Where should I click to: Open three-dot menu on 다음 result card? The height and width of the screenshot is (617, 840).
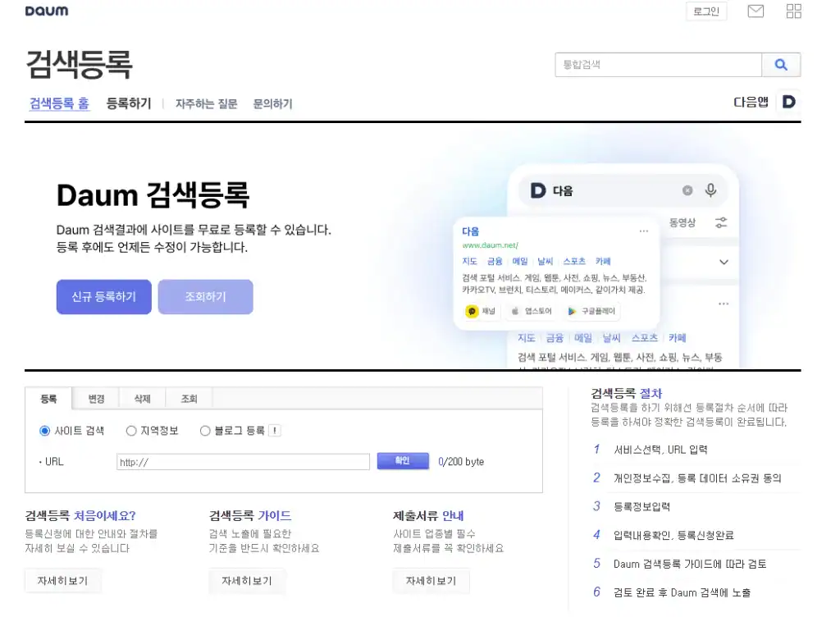(x=644, y=231)
